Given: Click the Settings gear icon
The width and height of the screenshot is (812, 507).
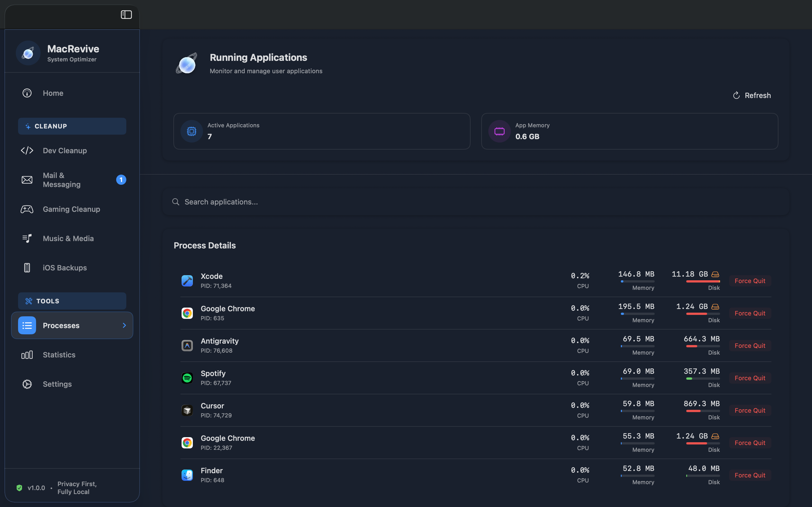Looking at the screenshot, I should click(x=27, y=384).
